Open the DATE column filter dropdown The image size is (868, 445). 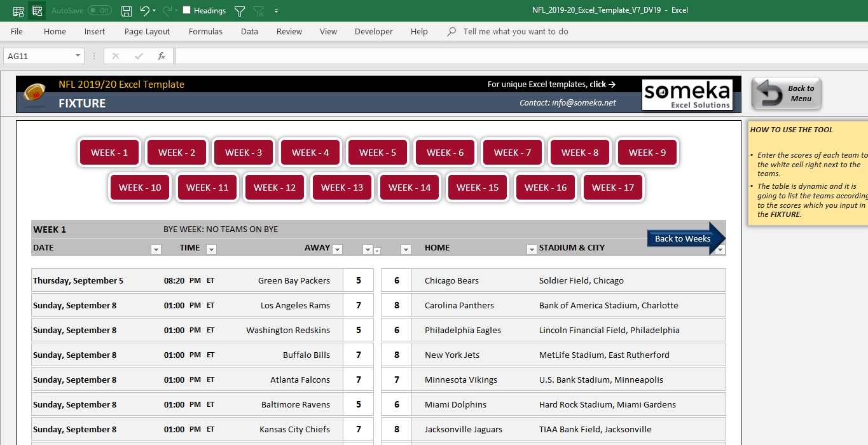pyautogui.click(x=156, y=250)
